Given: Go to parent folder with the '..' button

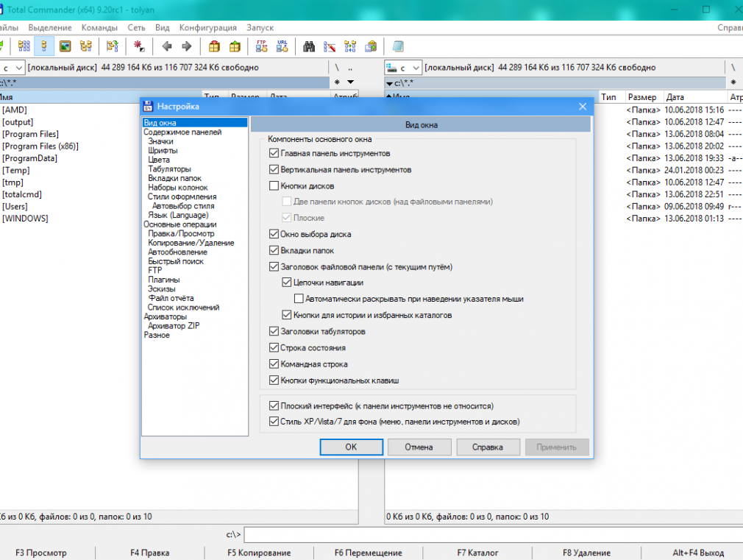Looking at the screenshot, I should tap(350, 68).
